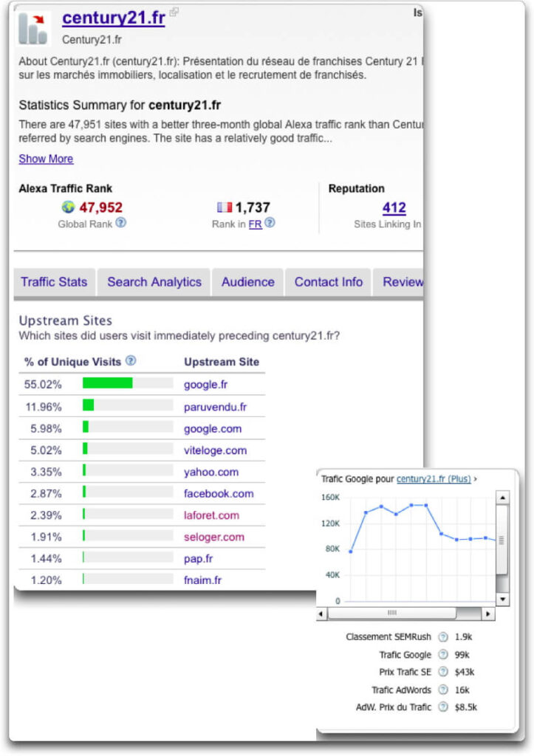
Task: Click the chart's scroll left arrow
Action: (322, 614)
